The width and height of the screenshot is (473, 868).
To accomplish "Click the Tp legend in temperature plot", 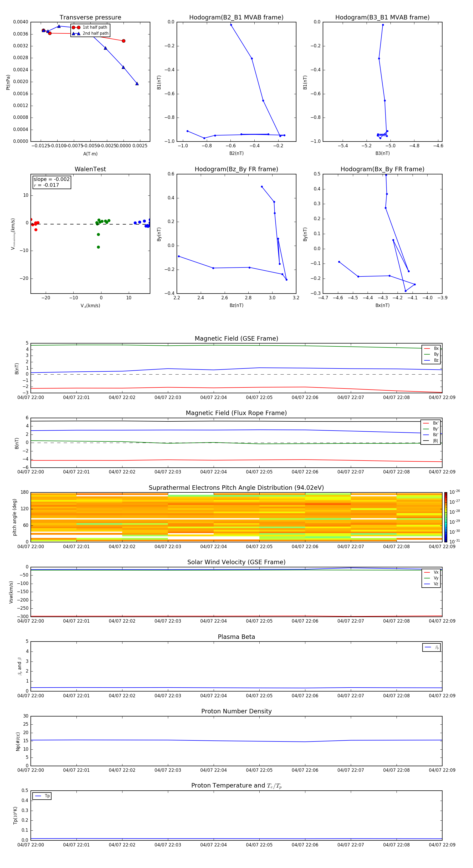I will click(42, 796).
